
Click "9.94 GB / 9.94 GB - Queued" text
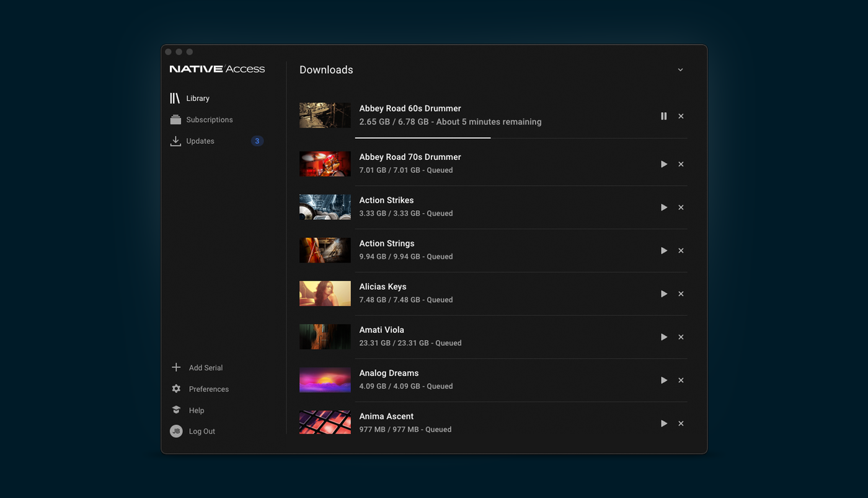click(406, 256)
